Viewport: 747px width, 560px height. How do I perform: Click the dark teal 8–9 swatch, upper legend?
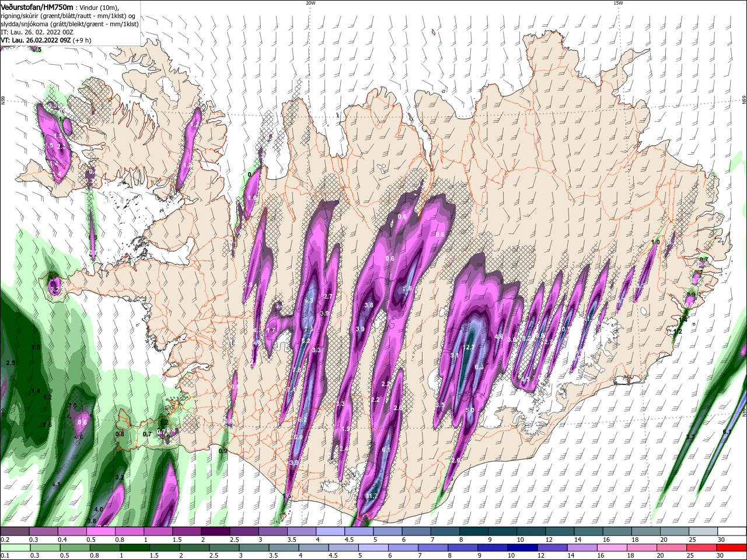click(473, 531)
